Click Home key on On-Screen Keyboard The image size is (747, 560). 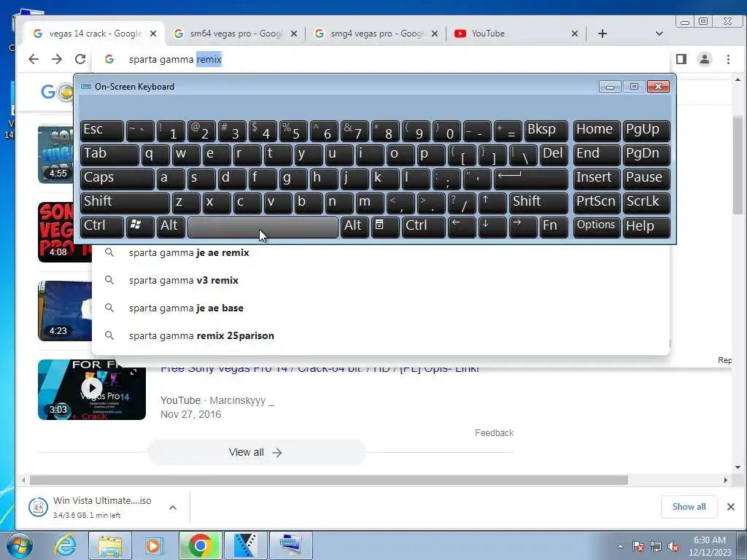tap(597, 130)
